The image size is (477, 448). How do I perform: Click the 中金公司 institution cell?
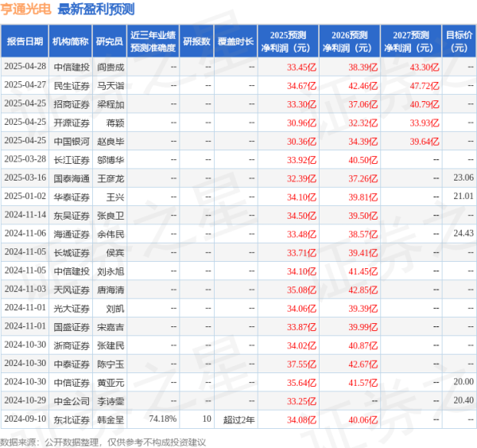(x=72, y=401)
